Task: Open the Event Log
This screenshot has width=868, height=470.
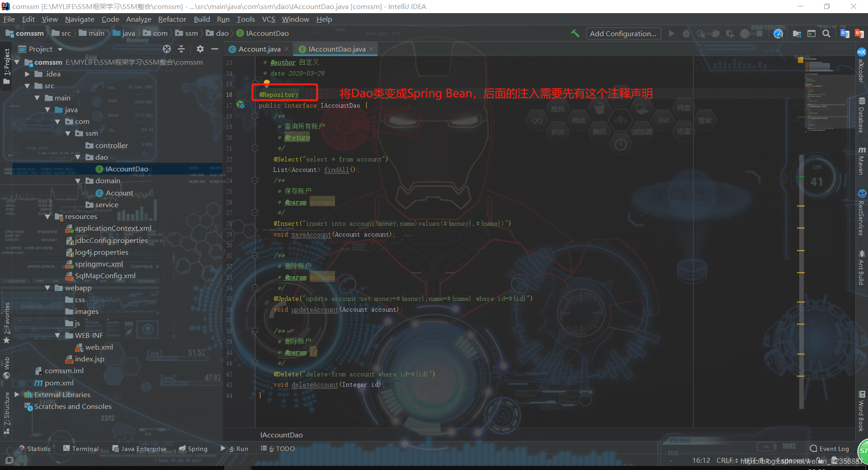Action: pyautogui.click(x=830, y=449)
